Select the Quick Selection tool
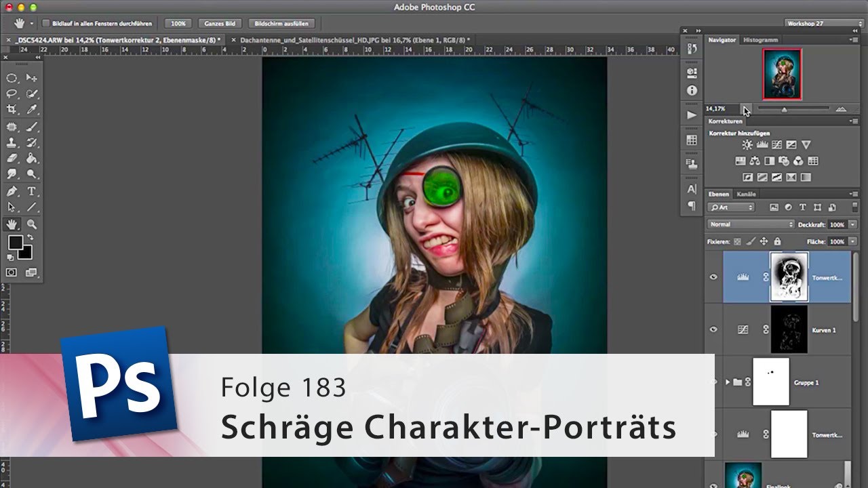Viewport: 868px width, 488px height. pyautogui.click(x=31, y=94)
